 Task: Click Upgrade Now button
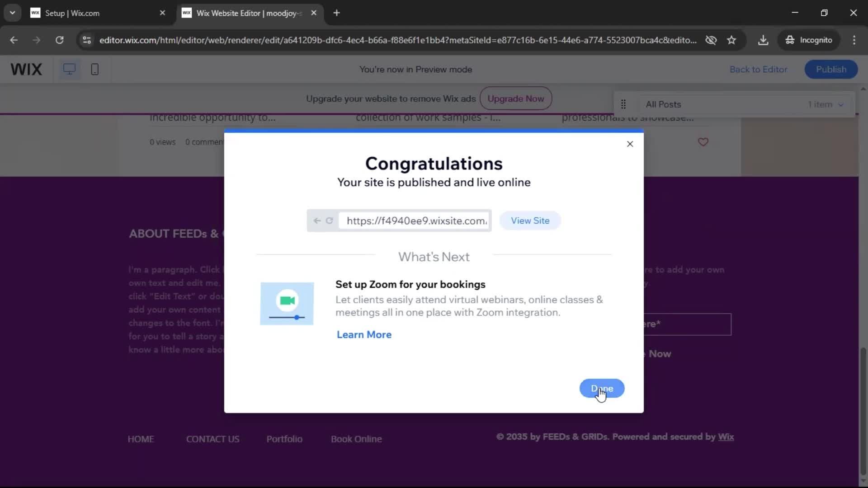[x=515, y=99]
